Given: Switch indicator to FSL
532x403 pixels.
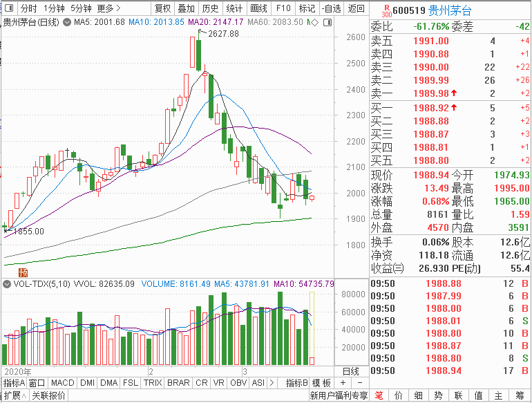Looking at the screenshot, I should [131, 383].
